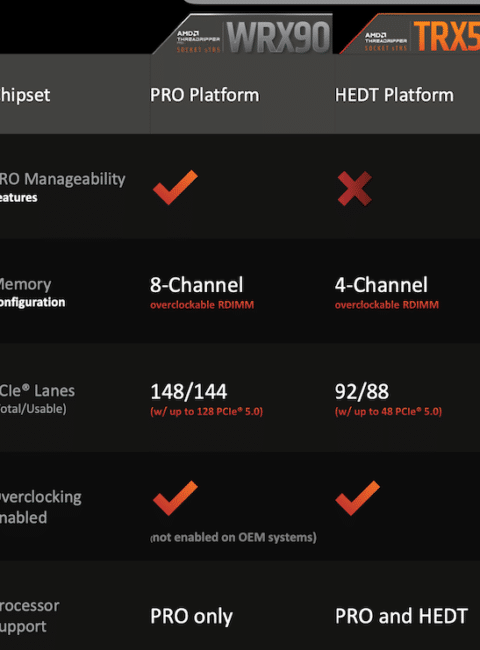Image resolution: width=480 pixels, height=650 pixels.
Task: Click the 'PRO Manageability' row label
Action: 63,187
